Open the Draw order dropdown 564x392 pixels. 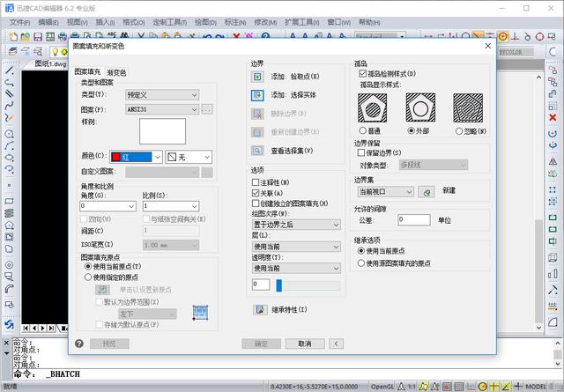(x=296, y=225)
